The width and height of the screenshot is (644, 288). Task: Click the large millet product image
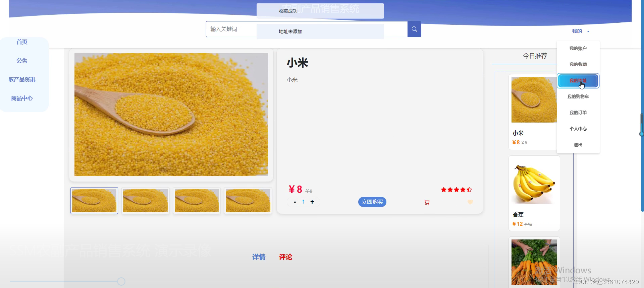pyautogui.click(x=171, y=115)
